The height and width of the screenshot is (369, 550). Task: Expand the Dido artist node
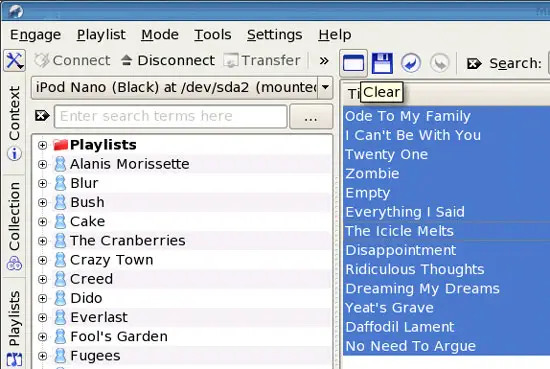point(42,298)
